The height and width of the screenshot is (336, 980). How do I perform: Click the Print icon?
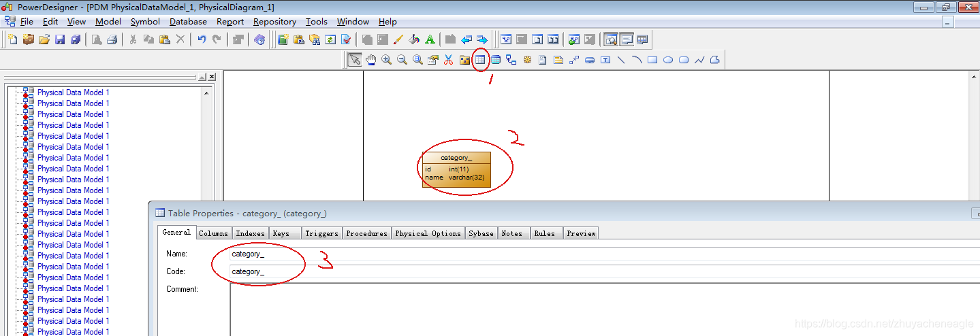112,39
